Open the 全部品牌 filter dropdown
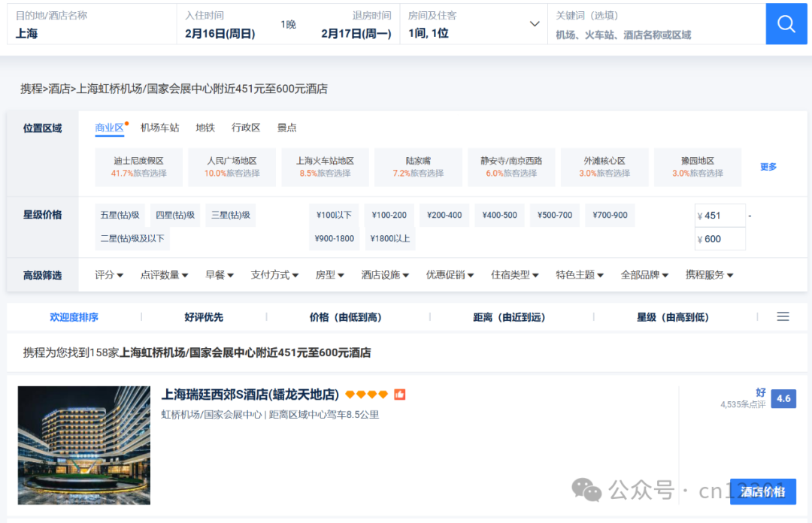812x523 pixels. point(644,275)
